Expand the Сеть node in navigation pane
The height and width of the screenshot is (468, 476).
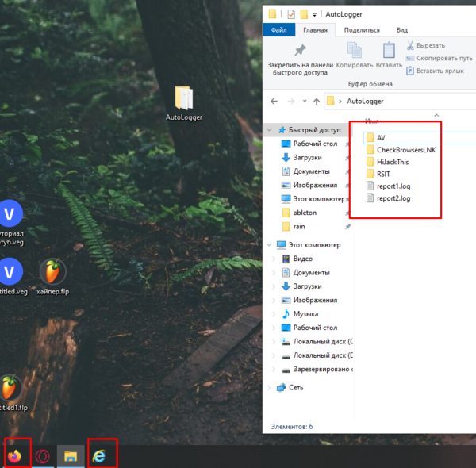(271, 387)
